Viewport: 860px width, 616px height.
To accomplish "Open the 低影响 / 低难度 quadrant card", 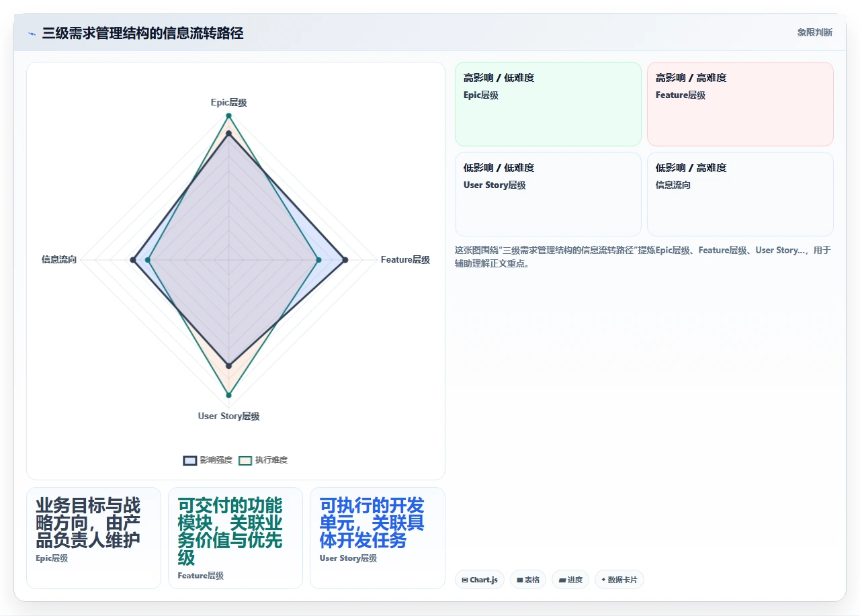I will (548, 194).
